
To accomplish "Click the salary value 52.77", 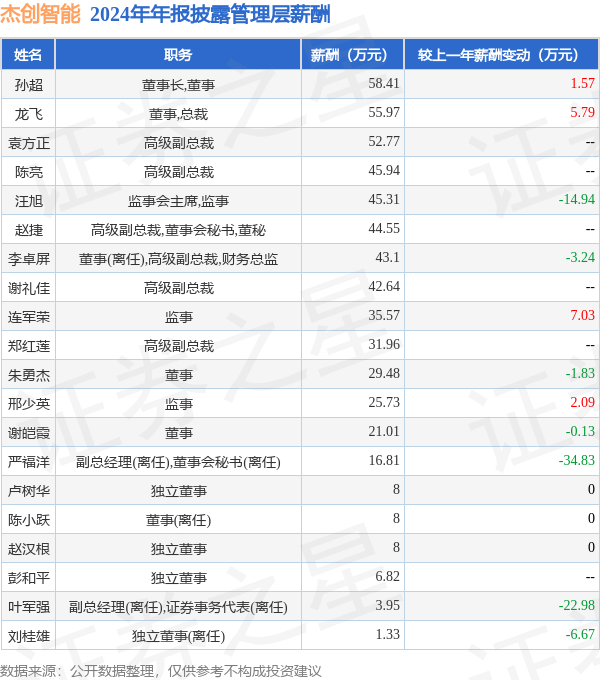I will tap(384, 141).
